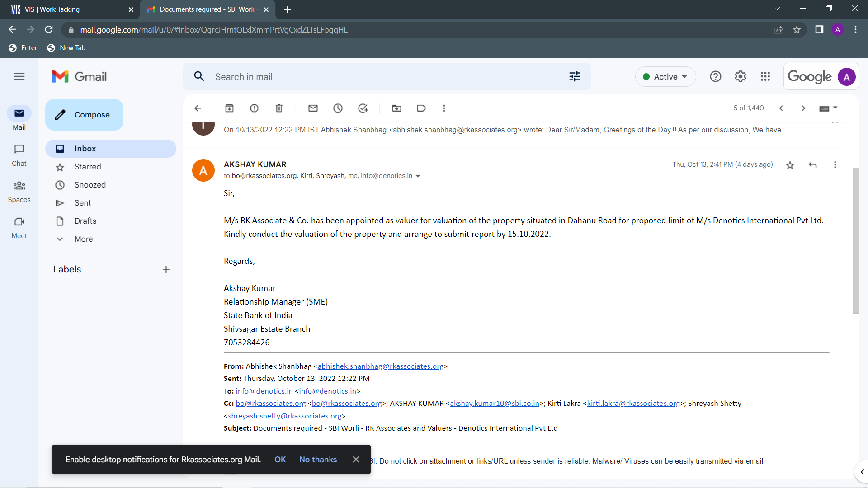Image resolution: width=868 pixels, height=488 pixels.
Task: Accept desktop notifications with OK
Action: pyautogui.click(x=280, y=460)
